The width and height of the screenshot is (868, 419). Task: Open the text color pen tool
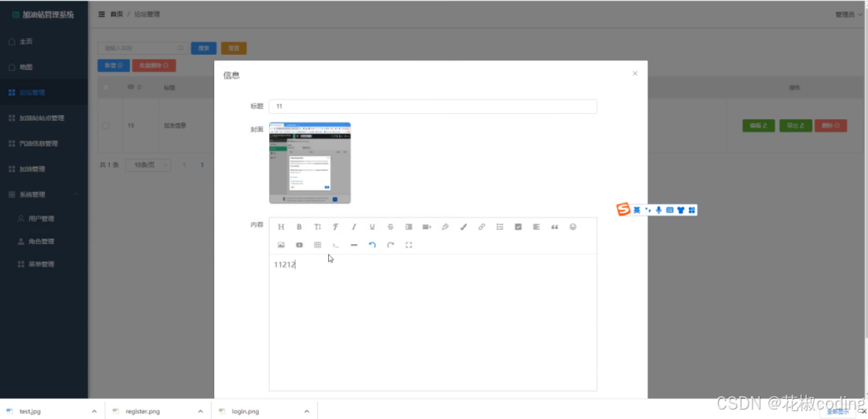pyautogui.click(x=445, y=227)
